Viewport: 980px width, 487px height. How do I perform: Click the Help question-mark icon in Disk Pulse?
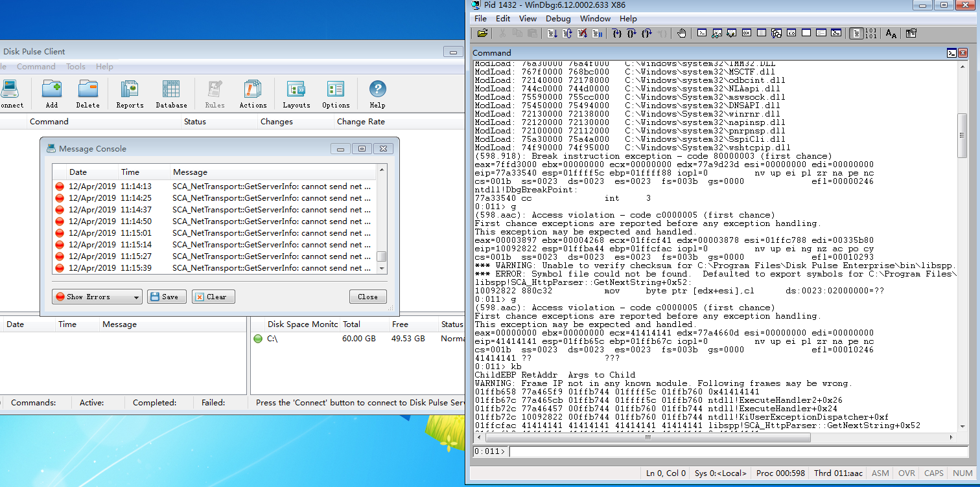tap(377, 95)
